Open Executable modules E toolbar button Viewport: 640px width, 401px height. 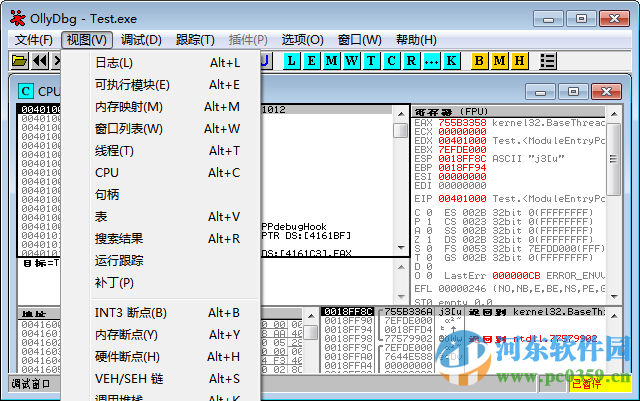tap(311, 61)
